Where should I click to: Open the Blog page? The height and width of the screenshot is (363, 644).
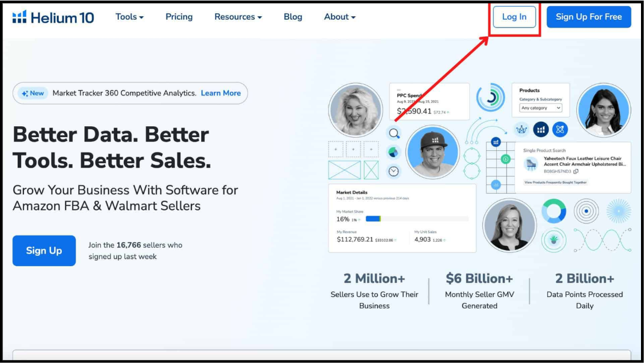(293, 17)
